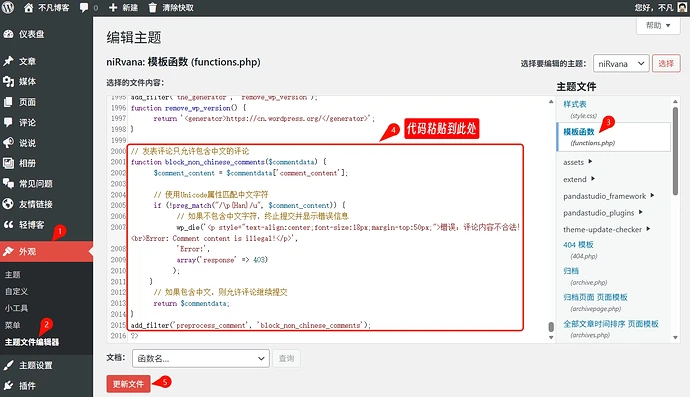
Task: Open the 小工具 submenu item
Action: (x=16, y=308)
